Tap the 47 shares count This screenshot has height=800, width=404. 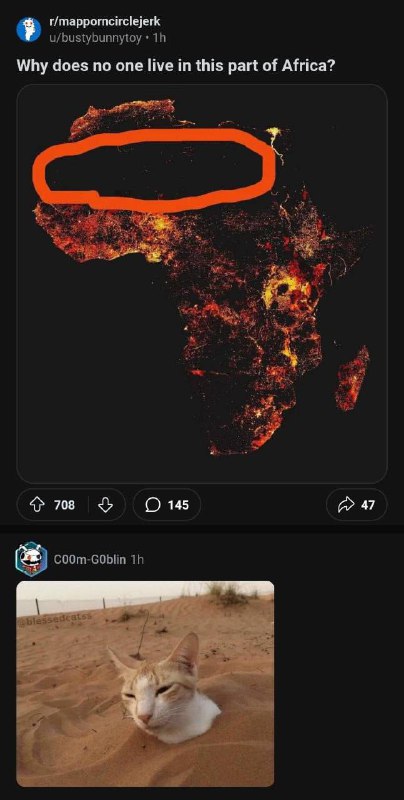[x=368, y=505]
